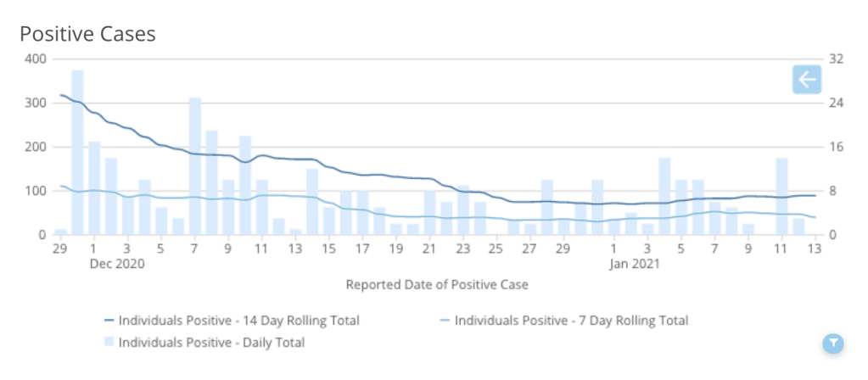Click the Reported Date of Positive Case axis title
This screenshot has width=868, height=380.
[437, 284]
